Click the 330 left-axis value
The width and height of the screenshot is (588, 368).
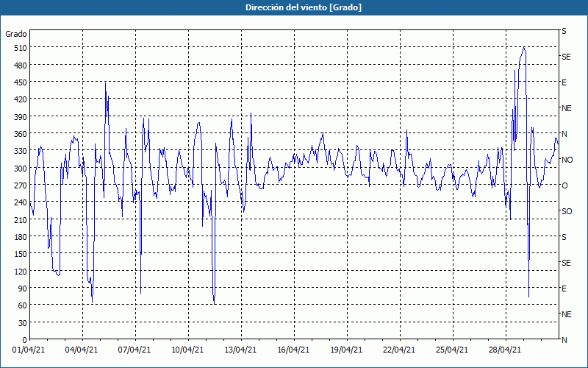coord(21,151)
